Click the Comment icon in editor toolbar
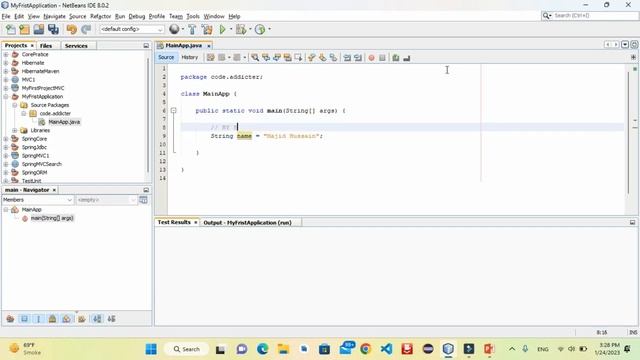 [396, 58]
